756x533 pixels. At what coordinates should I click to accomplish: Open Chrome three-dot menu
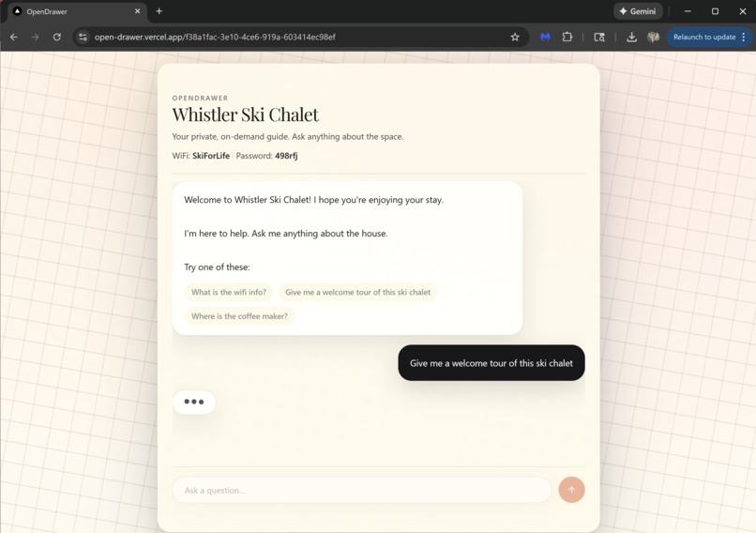tap(744, 38)
